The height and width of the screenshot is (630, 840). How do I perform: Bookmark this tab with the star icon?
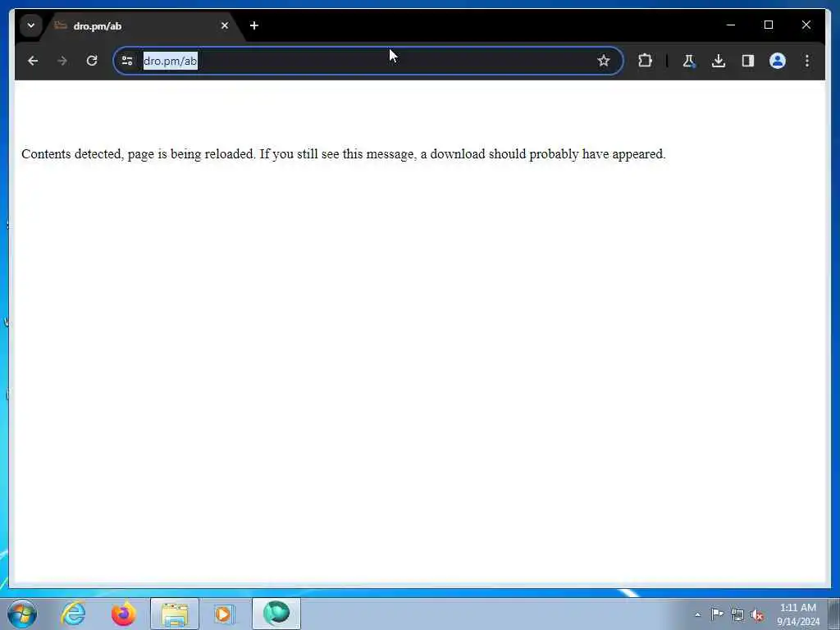coord(604,61)
